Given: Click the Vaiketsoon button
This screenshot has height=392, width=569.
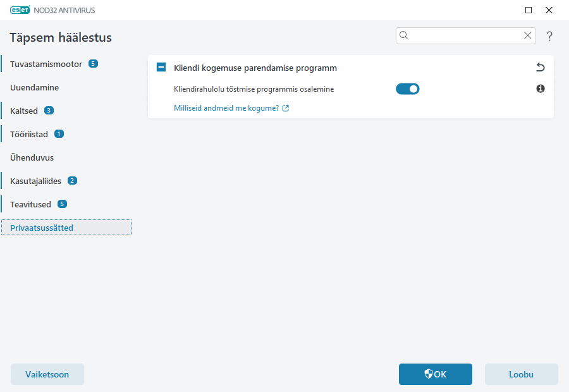Looking at the screenshot, I should 47,374.
